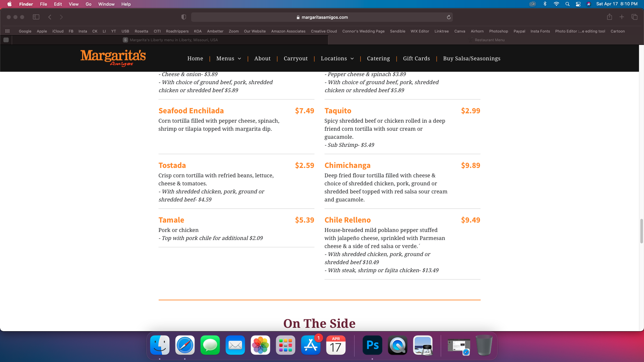Go back with the back arrow
644x362 pixels.
click(x=50, y=17)
